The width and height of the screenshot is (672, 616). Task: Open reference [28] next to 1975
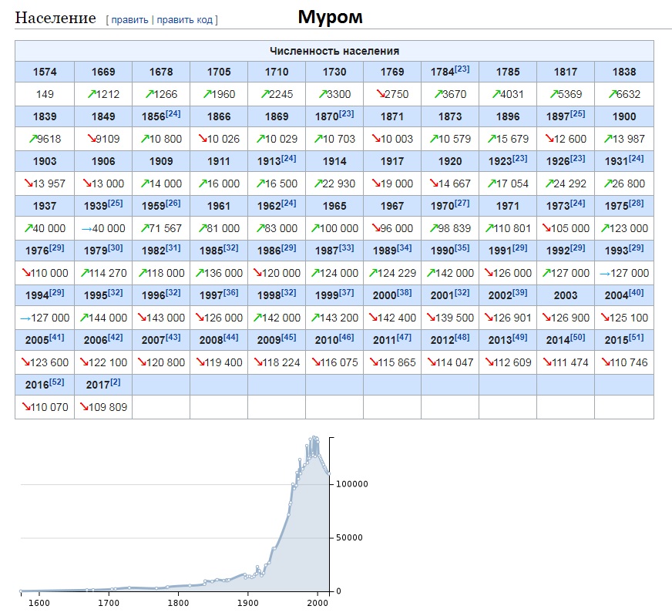pos(636,204)
